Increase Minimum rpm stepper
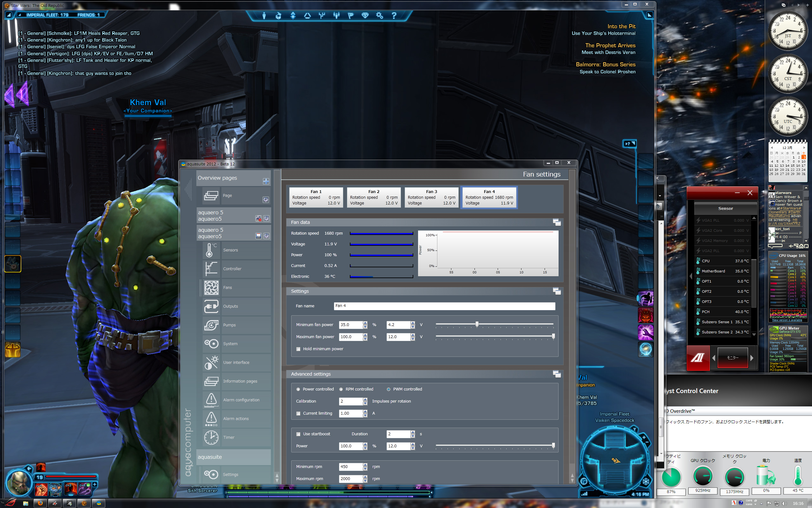812x508 pixels. [365, 465]
